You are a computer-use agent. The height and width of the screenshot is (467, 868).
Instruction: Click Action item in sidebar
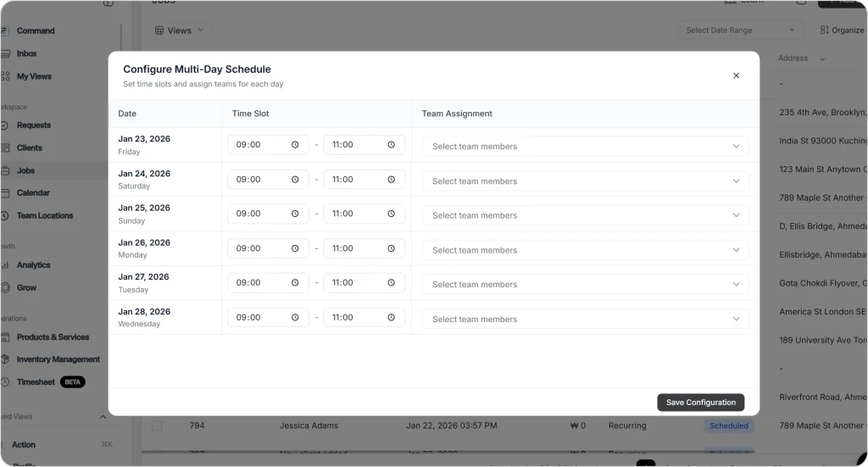(x=24, y=445)
